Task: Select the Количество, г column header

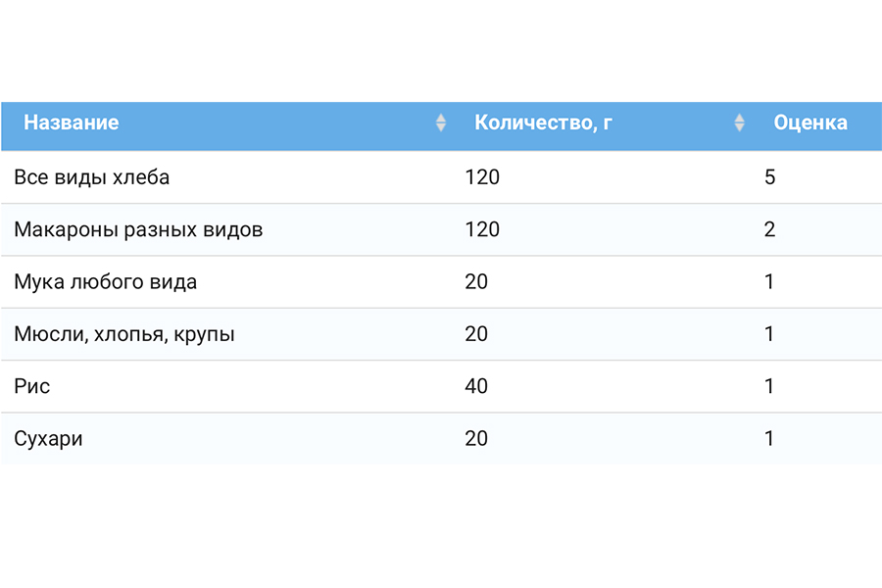Action: pyautogui.click(x=543, y=122)
